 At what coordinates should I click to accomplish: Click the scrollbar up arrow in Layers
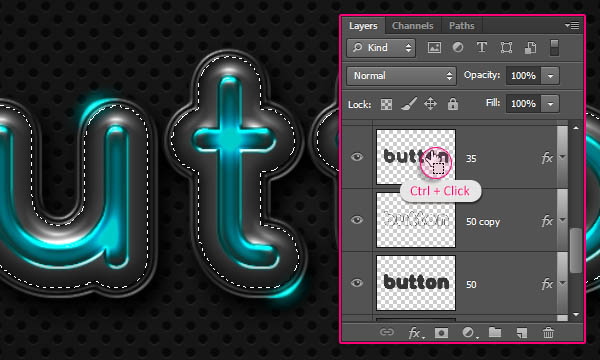[x=576, y=128]
